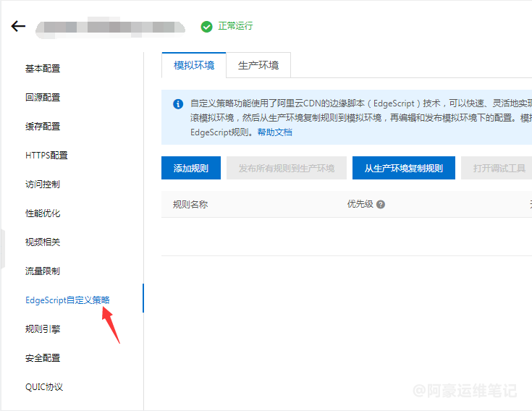This screenshot has width=532, height=411.
Task: Go to QUIC协议 settings
Action: tap(44, 387)
